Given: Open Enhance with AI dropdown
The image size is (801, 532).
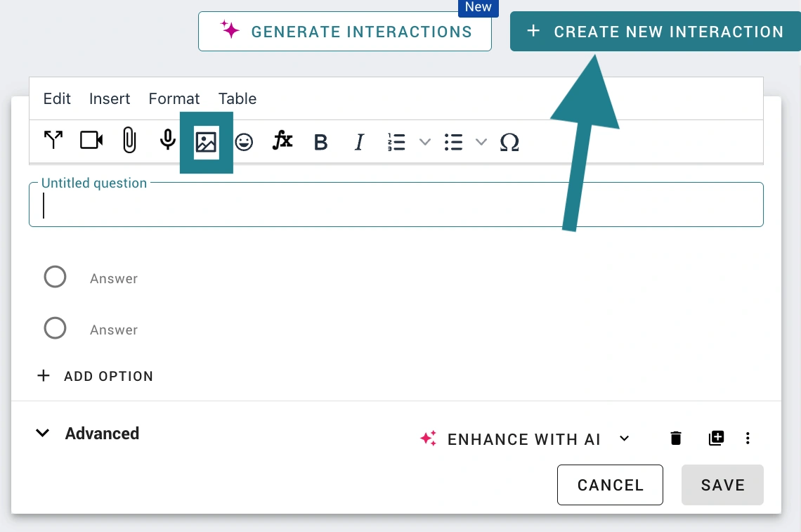Looking at the screenshot, I should tap(526, 439).
